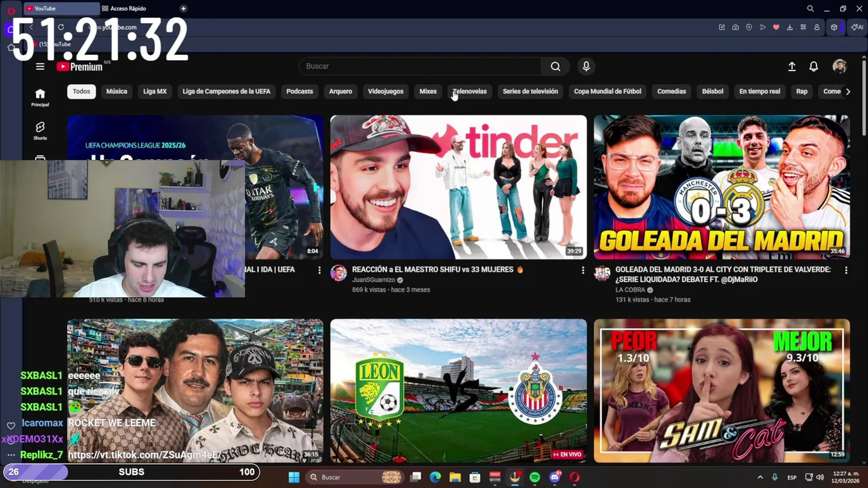The image size is (868, 488).
Task: Show hidden system tray icons chevron
Action: [x=760, y=477]
